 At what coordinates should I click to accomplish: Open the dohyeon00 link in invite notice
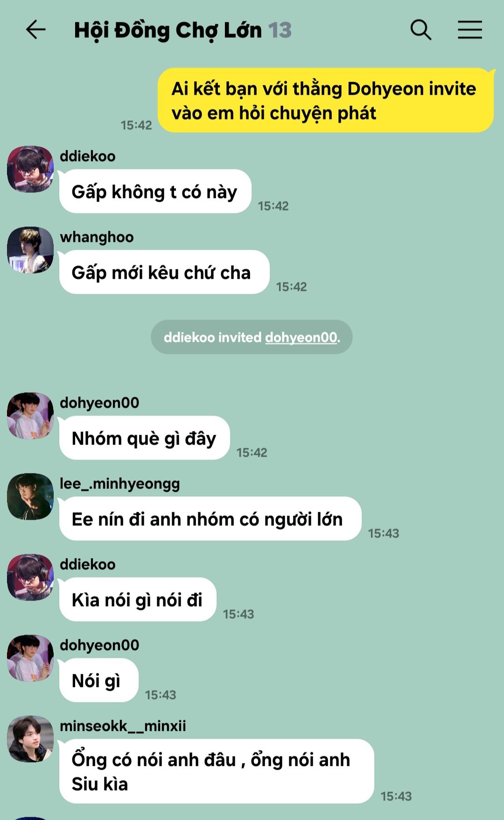[301, 337]
